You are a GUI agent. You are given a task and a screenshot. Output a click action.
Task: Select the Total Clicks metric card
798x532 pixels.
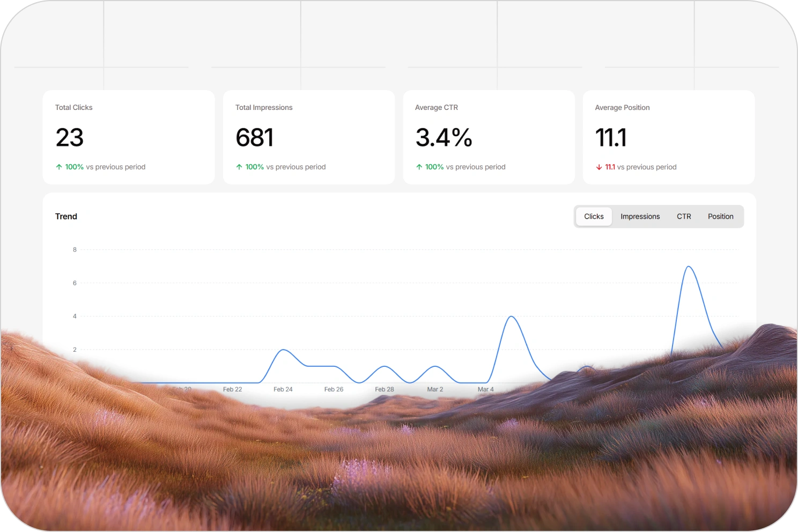[x=129, y=137]
